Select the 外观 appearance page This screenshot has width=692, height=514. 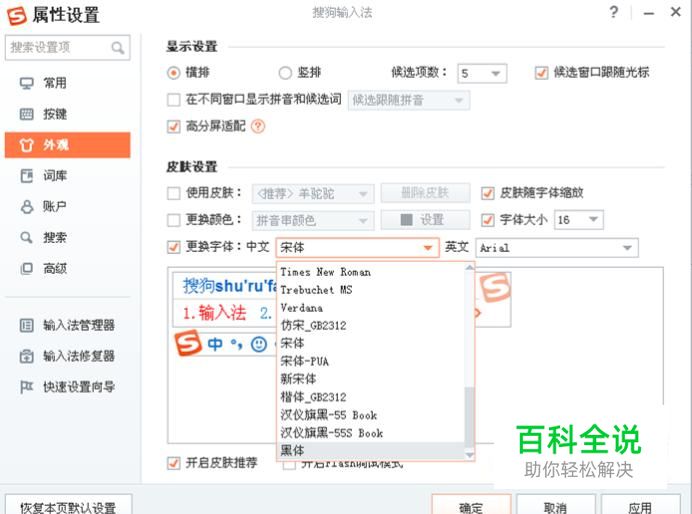[68, 145]
